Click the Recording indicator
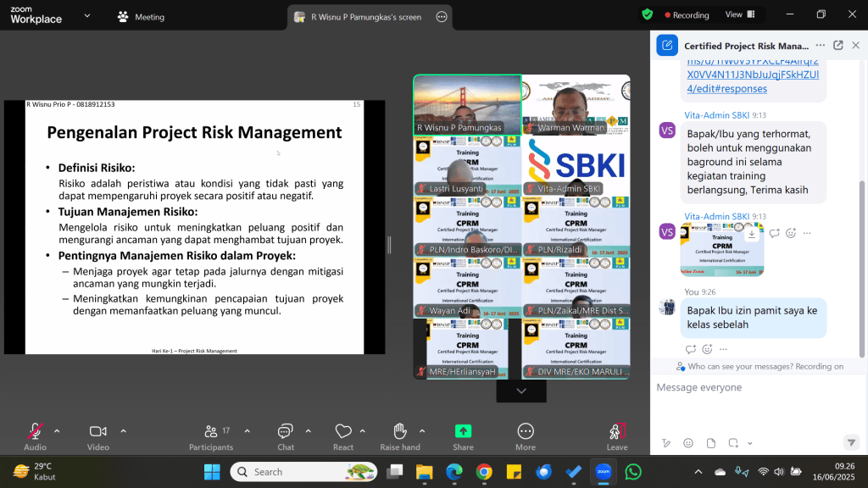Screen dimensions: 868x488 click(687, 15)
